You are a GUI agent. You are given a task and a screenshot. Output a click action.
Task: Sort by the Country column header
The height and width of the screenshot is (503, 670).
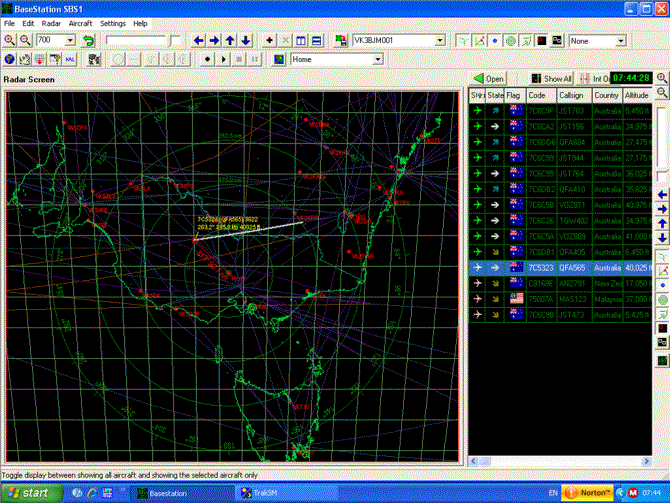point(607,95)
